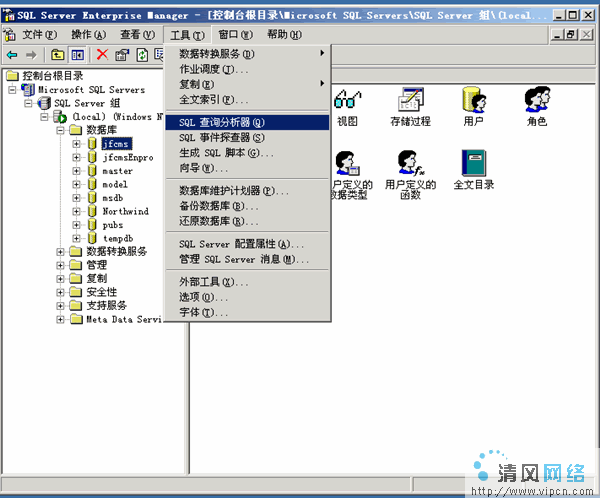Image resolution: width=600 pixels, height=498 pixels.
Task: Open the User Defined Functions (用户定义的函数) icon
Action: [410, 163]
